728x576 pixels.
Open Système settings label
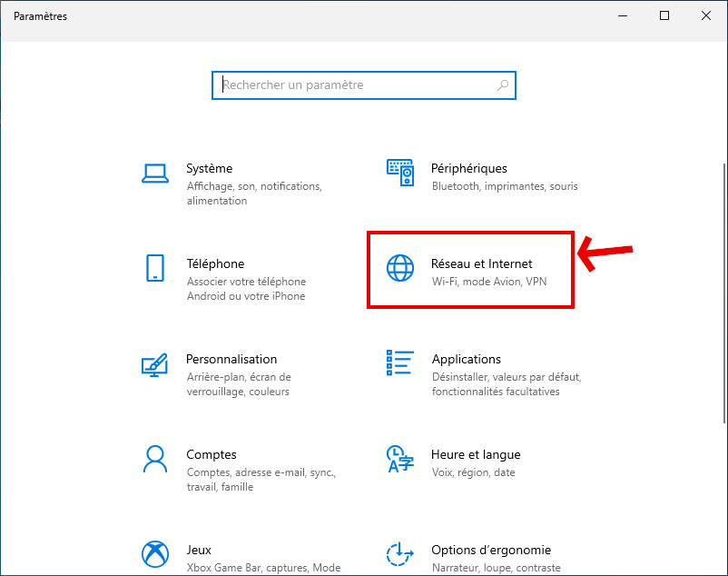coord(209,168)
